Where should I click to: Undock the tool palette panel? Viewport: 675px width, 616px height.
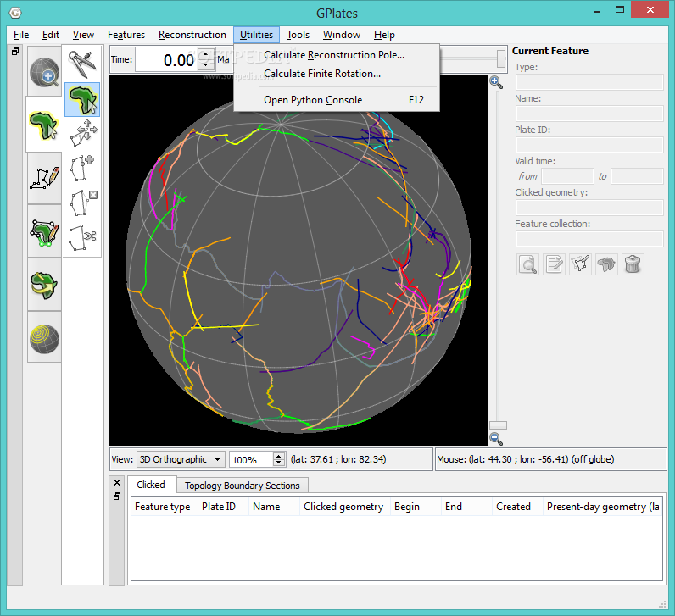coord(15,51)
